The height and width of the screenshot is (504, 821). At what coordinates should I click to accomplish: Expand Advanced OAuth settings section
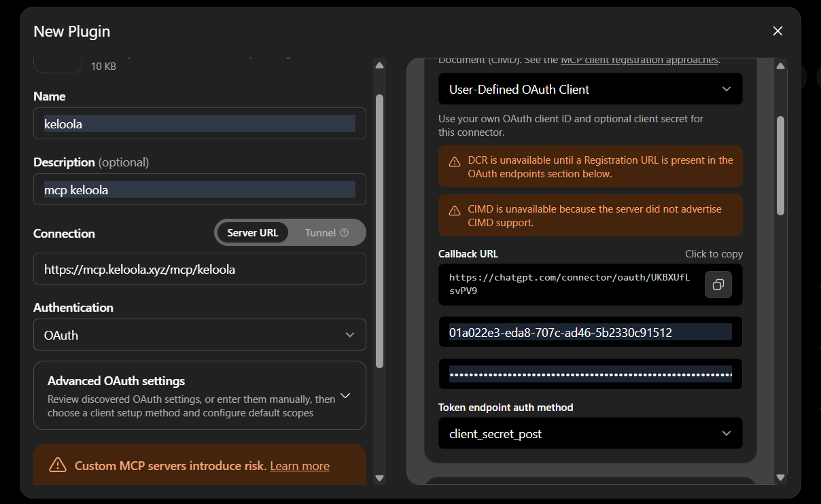pyautogui.click(x=200, y=395)
